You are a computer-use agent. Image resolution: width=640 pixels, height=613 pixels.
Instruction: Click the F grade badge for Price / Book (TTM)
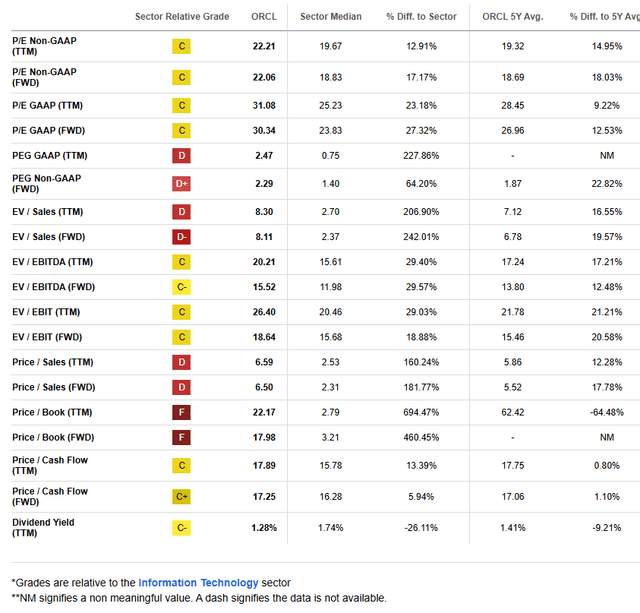tap(181, 412)
